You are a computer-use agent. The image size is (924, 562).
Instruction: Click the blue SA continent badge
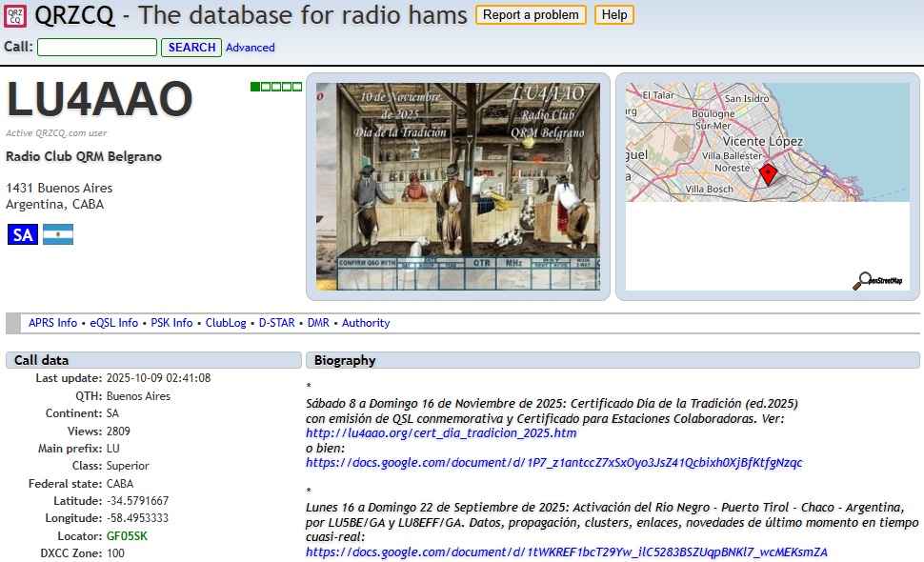click(x=23, y=235)
